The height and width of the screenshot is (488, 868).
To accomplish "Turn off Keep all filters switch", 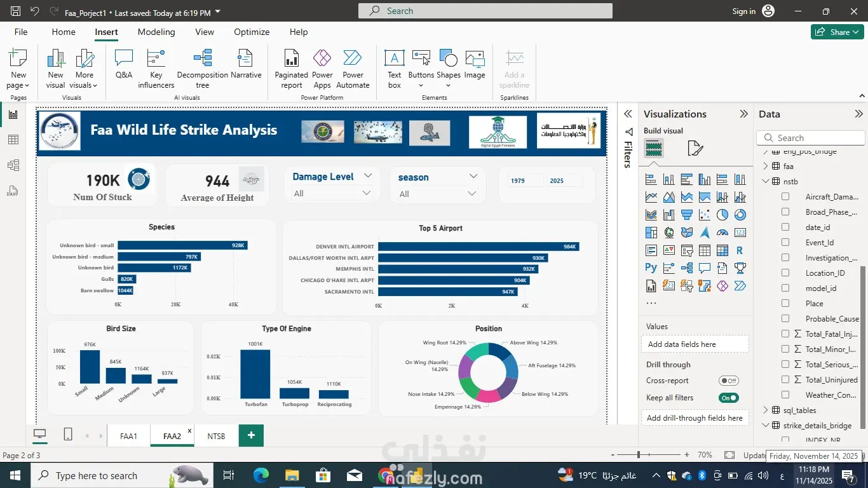I will 729,398.
